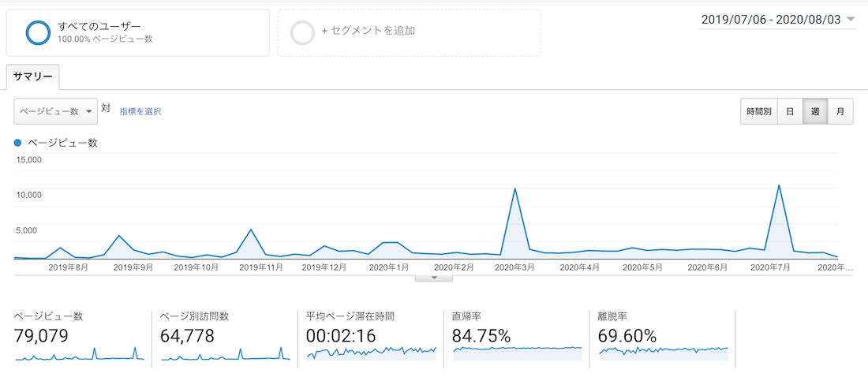Click the March 2020 peak on the chart
The image size is (868, 381).
coord(514,189)
